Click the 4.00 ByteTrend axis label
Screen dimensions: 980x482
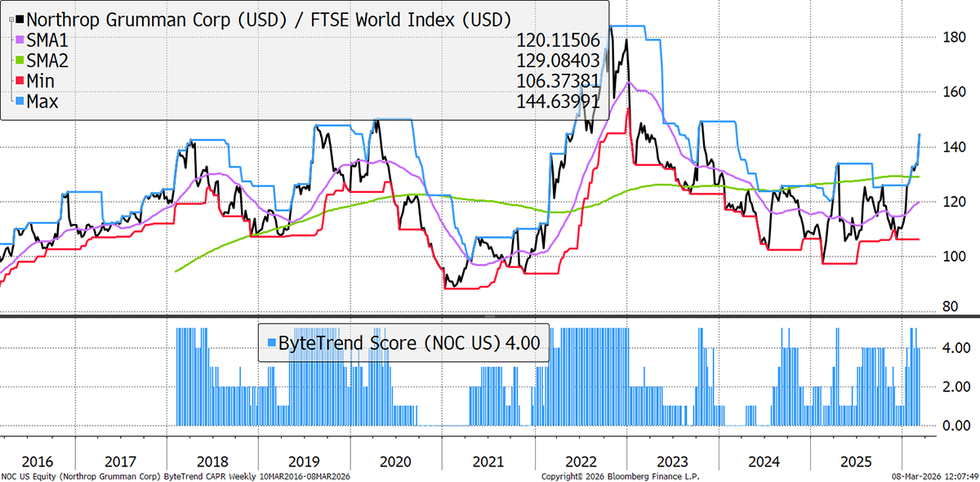click(954, 348)
